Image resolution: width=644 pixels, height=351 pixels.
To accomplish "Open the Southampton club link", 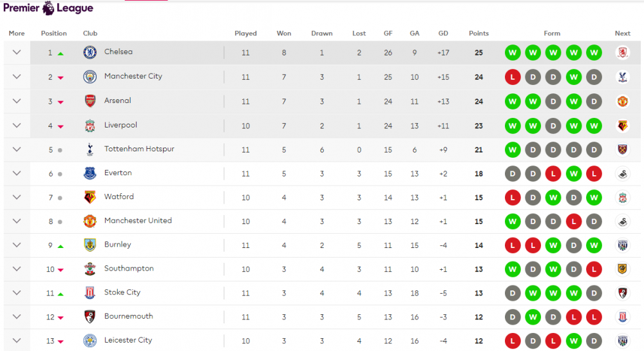I will (129, 269).
